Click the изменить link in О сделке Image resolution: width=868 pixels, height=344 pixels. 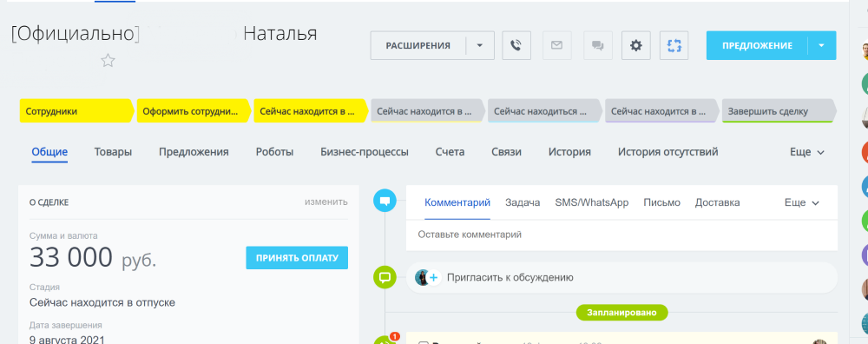pyautogui.click(x=326, y=202)
